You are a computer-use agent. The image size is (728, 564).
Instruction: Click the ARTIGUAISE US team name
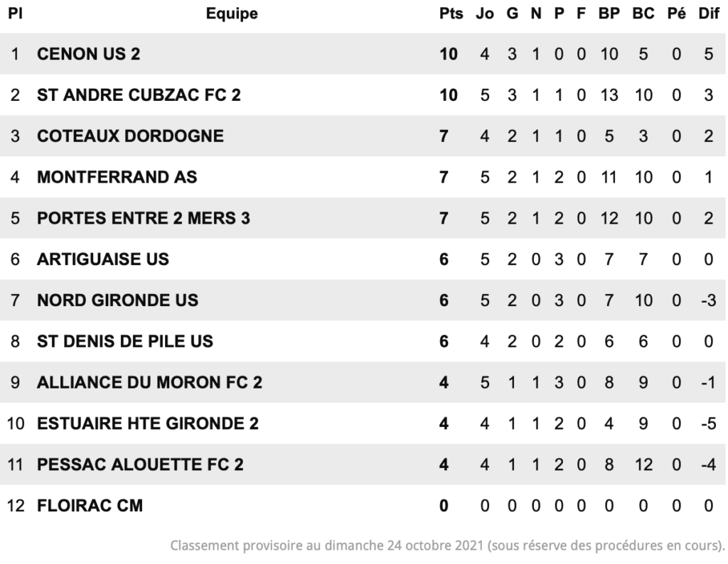[103, 259]
